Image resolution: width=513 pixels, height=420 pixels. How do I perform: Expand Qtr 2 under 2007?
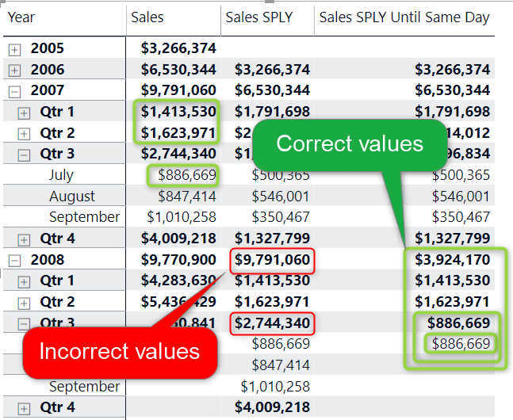click(x=24, y=133)
